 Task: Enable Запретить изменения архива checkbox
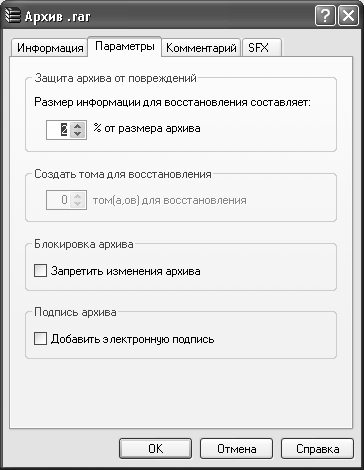pyautogui.click(x=40, y=271)
